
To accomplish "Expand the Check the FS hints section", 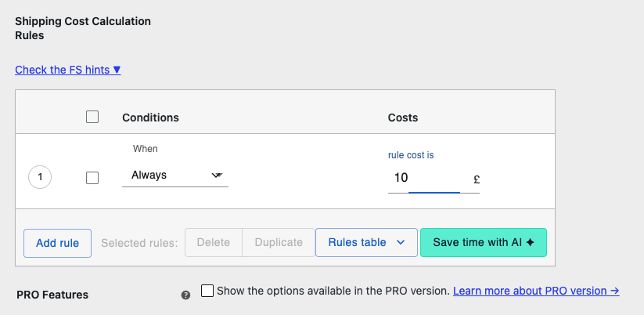I will pos(68,70).
